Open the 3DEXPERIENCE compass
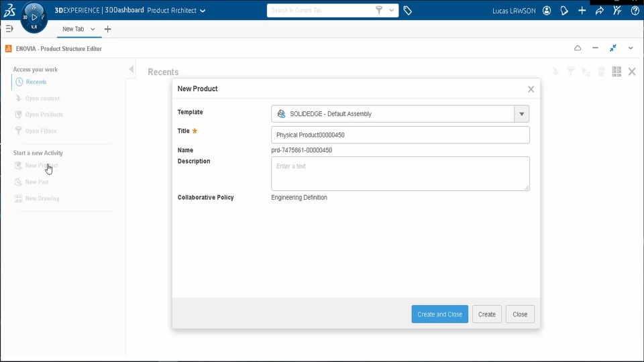Screen dimensions: 644x362 [34, 17]
